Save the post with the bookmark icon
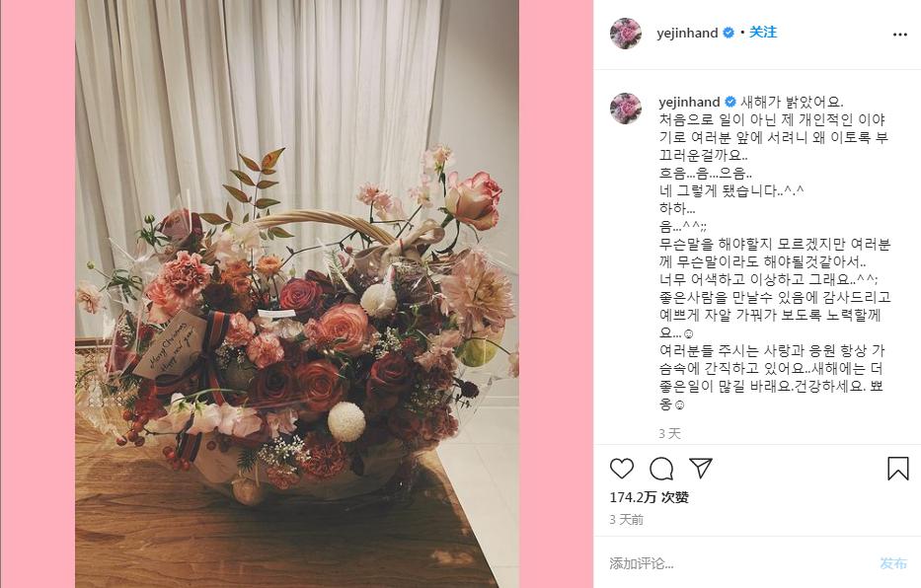 click(897, 469)
